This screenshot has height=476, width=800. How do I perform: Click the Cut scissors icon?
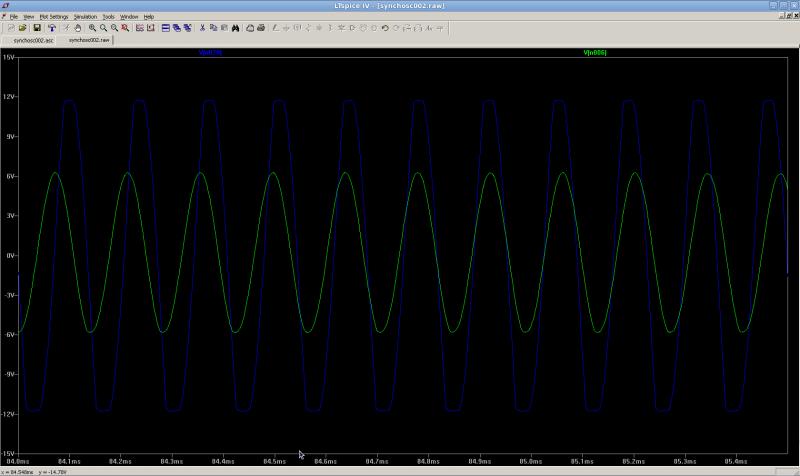click(202, 28)
